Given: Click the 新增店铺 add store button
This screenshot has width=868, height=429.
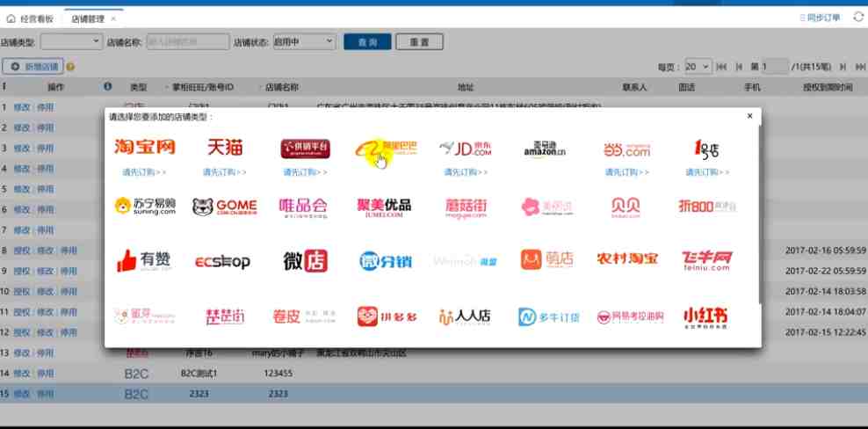Looking at the screenshot, I should [x=33, y=67].
